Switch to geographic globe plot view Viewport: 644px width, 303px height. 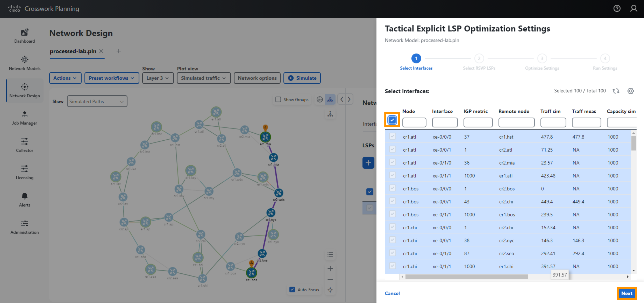click(319, 100)
